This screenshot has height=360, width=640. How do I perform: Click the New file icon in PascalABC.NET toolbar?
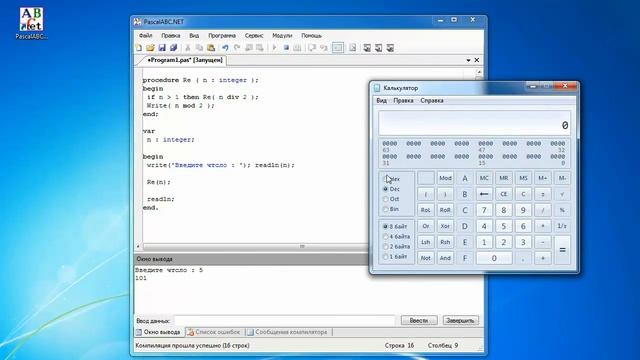(x=139, y=48)
